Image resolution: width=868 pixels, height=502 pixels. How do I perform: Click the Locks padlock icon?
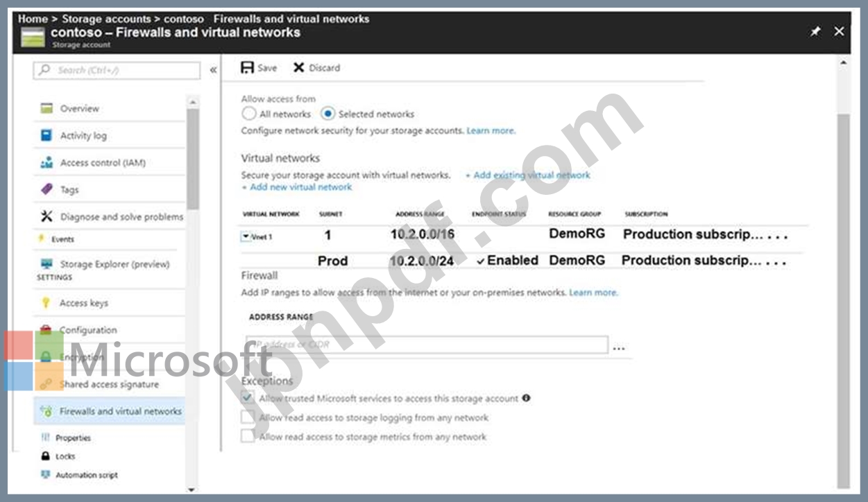click(46, 456)
